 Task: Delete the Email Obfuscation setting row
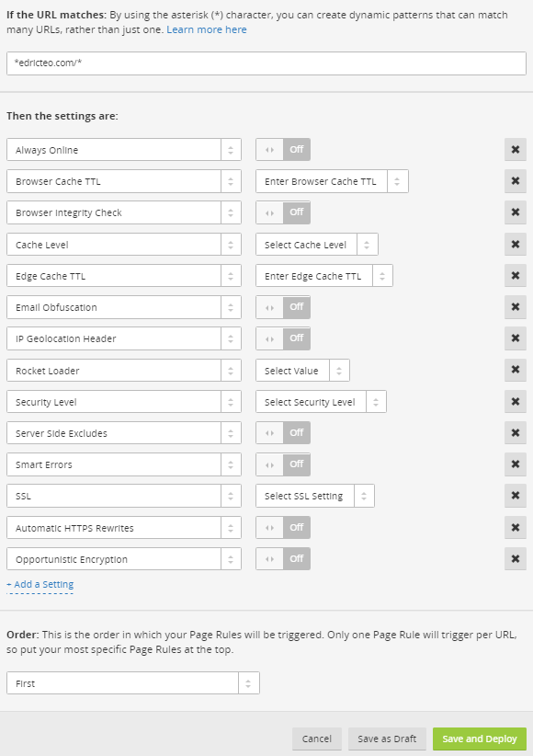point(516,306)
